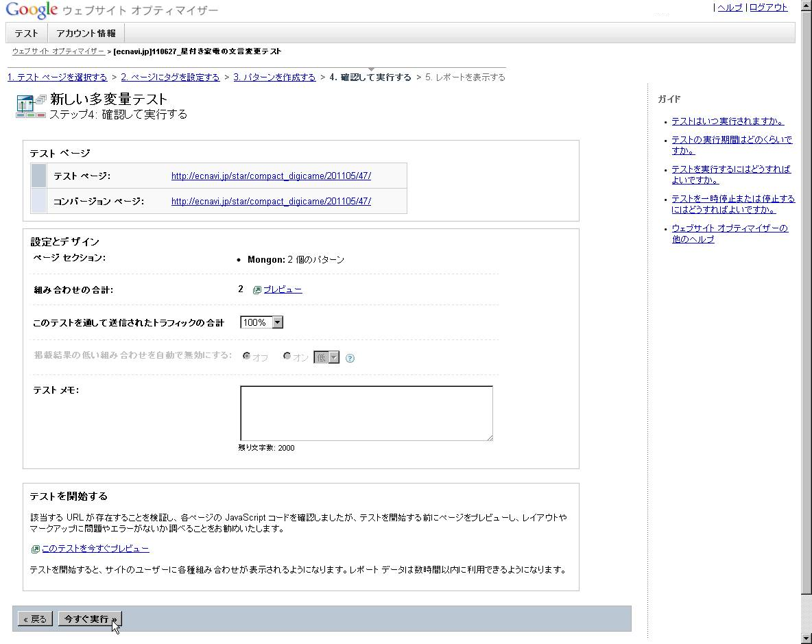Open the アカウント情報 tab
This screenshot has height=644, width=812.
(86, 33)
